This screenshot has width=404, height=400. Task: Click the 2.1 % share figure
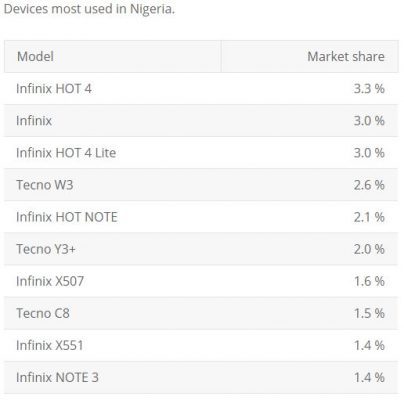click(369, 217)
